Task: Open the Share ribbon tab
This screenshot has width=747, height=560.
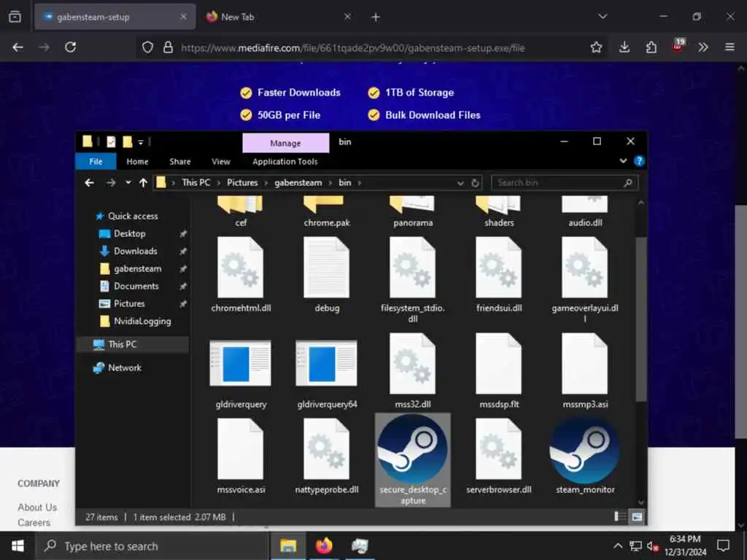Action: pyautogui.click(x=180, y=161)
